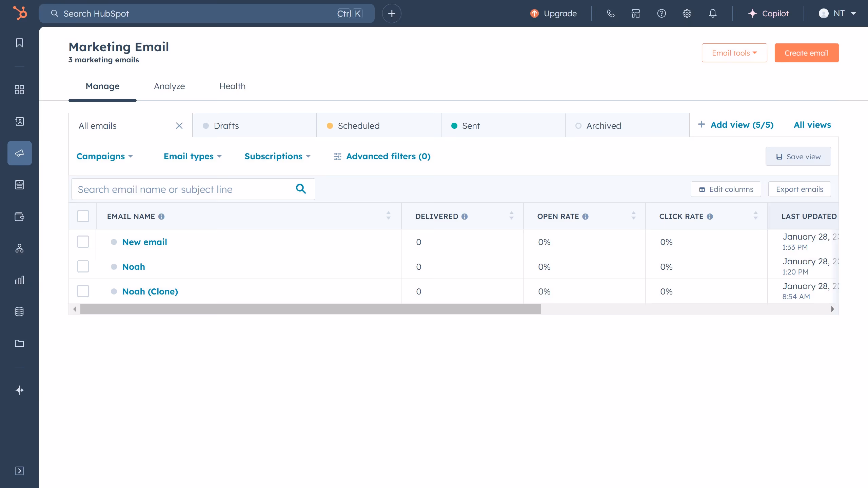The image size is (868, 488).
Task: Switch to the Analyze tab
Action: tap(170, 86)
